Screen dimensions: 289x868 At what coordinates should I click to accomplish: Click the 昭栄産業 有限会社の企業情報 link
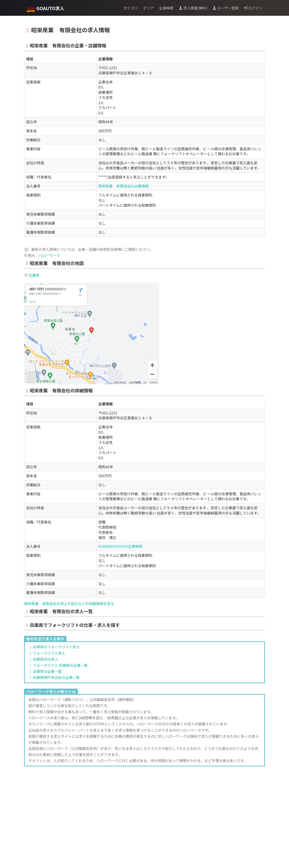[124, 186]
